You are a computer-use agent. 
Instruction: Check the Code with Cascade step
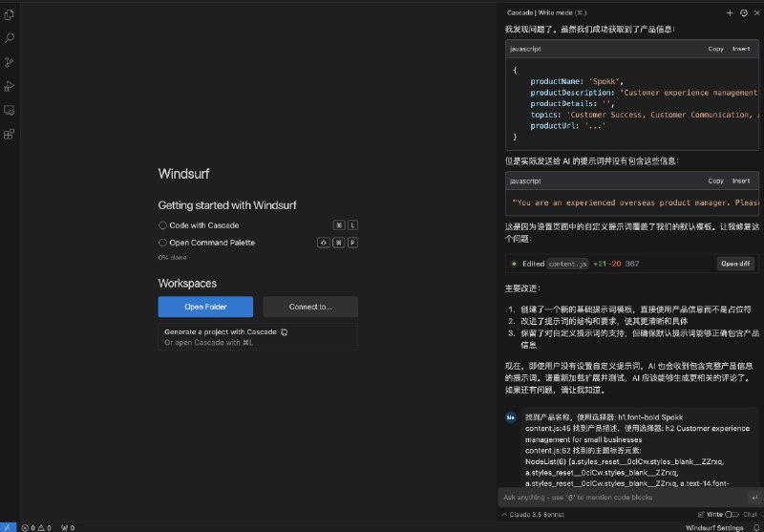(162, 225)
